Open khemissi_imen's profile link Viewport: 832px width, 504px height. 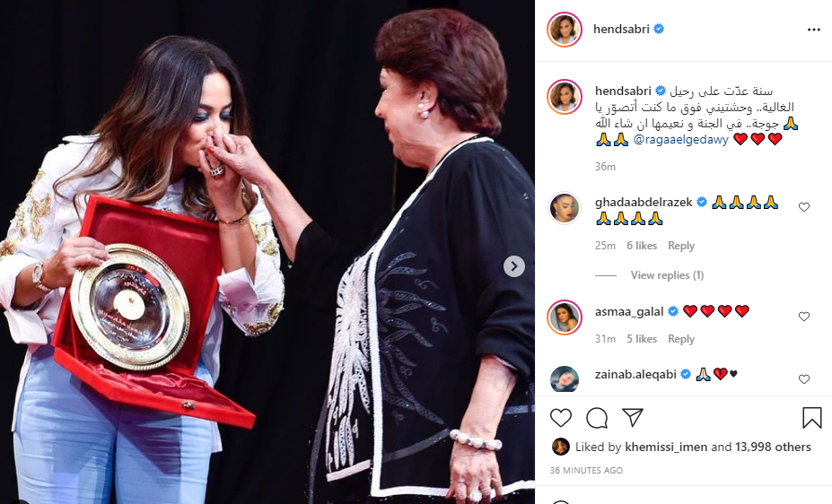(666, 447)
